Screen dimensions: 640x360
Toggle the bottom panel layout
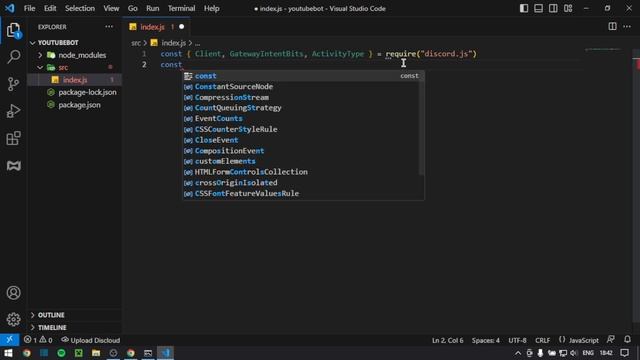click(x=538, y=8)
